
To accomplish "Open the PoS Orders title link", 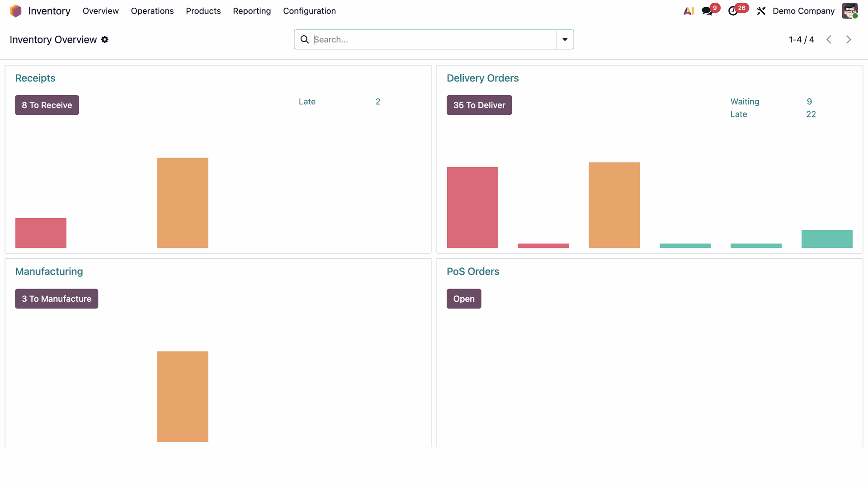I will [x=473, y=271].
